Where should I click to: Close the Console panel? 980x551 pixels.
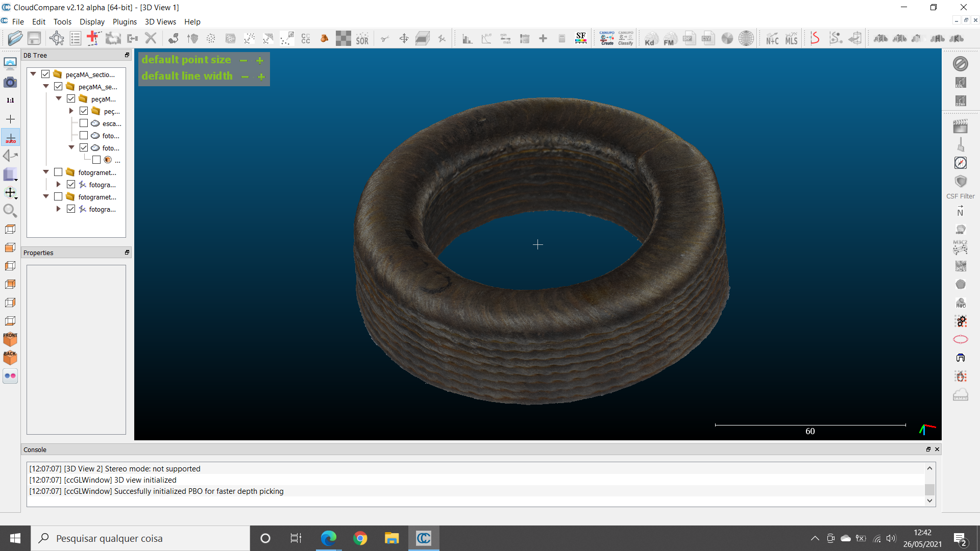[937, 449]
